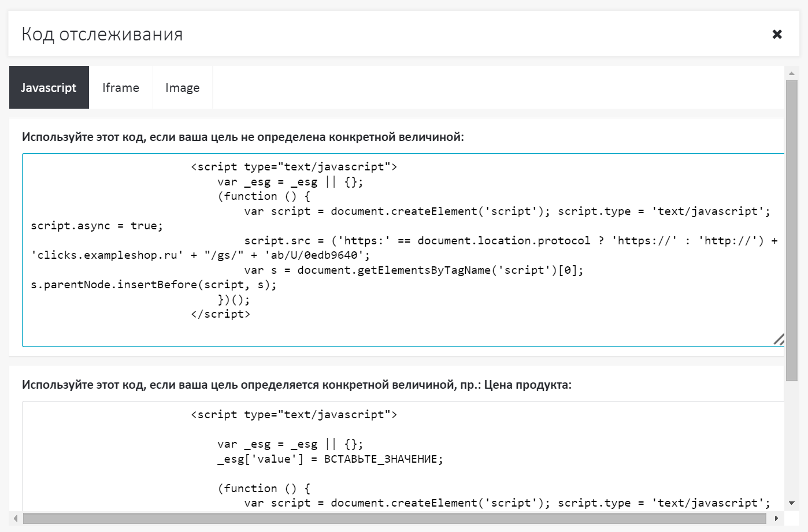Open the Iframe tab

121,88
